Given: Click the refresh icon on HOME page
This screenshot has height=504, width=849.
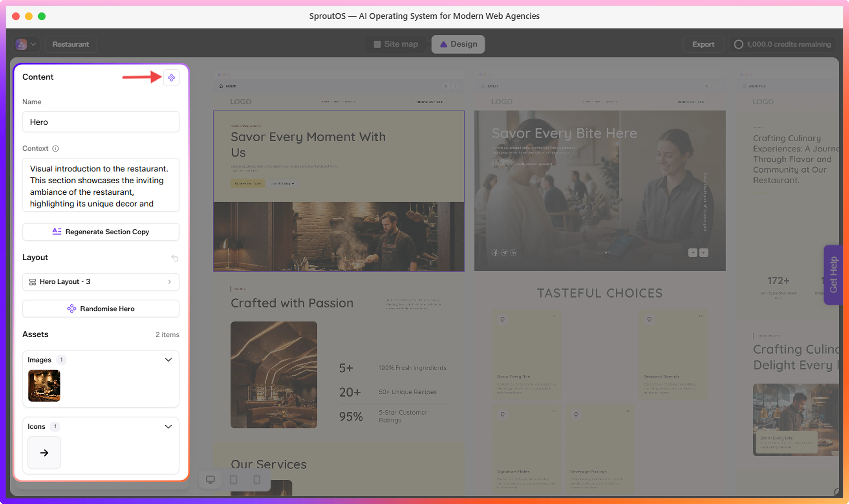Looking at the screenshot, I should (x=446, y=86).
